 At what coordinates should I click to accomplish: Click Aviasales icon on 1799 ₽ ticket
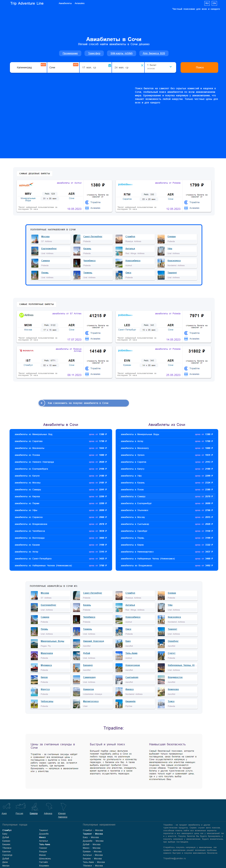186,208
